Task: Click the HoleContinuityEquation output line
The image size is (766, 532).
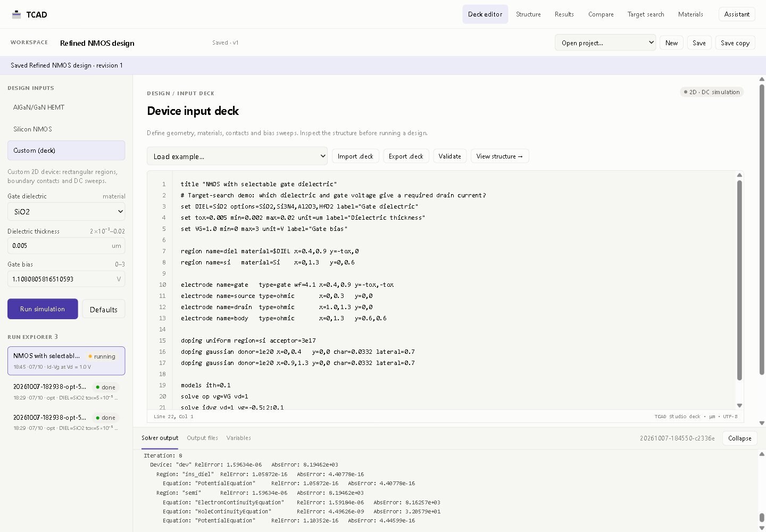Action: 302,512
